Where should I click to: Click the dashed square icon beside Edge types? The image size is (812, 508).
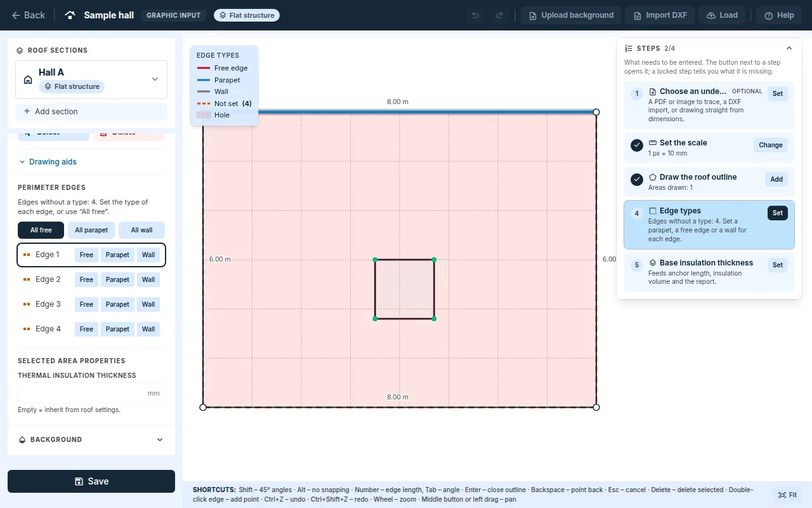coord(653,211)
